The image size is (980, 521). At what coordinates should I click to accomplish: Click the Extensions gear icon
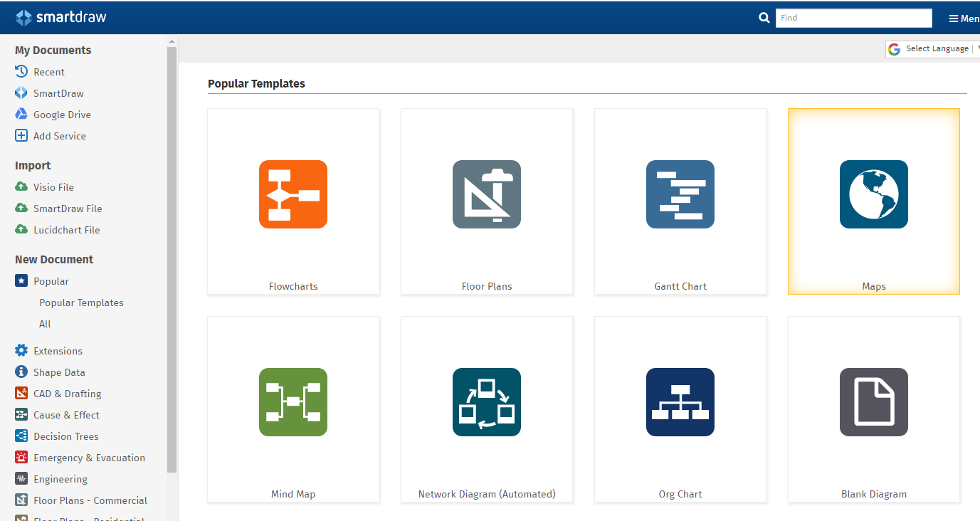(x=21, y=350)
